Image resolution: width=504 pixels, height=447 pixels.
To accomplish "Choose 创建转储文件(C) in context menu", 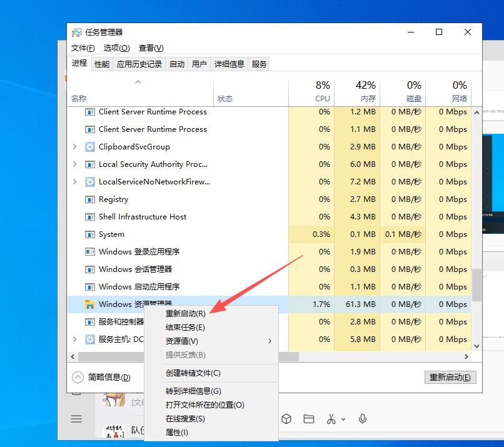I will click(211, 373).
